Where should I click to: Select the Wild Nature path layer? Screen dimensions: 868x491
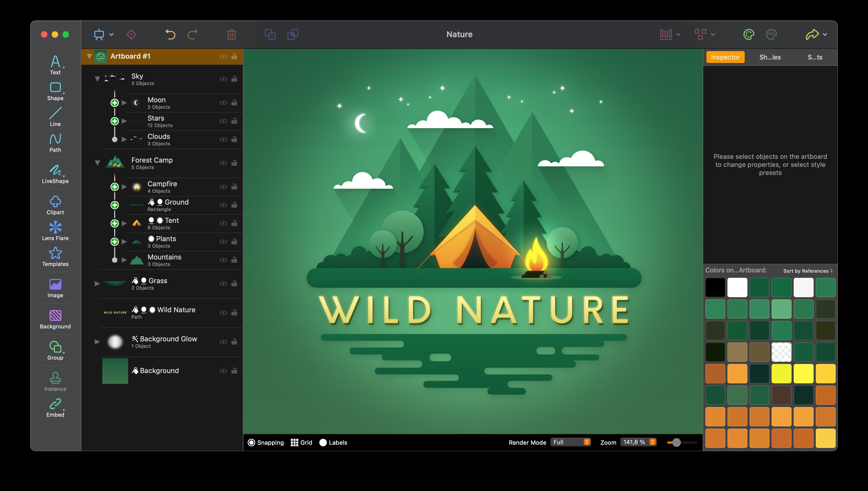[176, 310]
